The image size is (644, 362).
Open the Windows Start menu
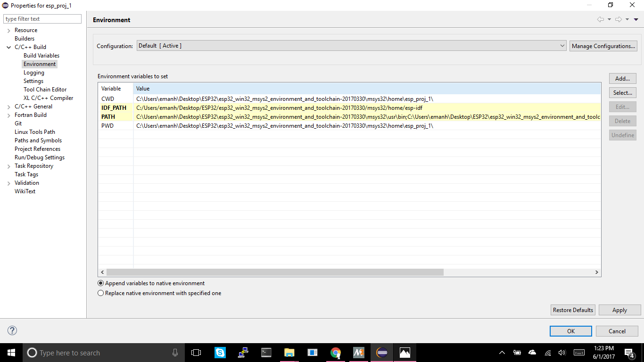click(11, 353)
